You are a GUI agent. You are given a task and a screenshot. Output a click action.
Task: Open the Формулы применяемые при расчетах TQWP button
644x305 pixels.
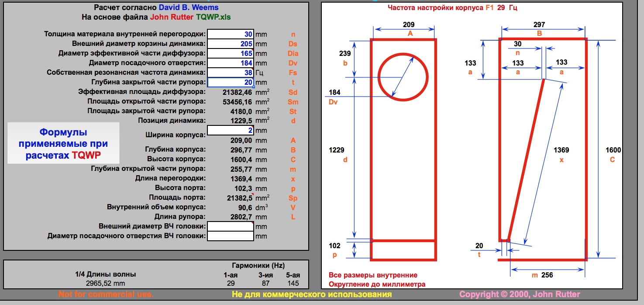[64, 143]
